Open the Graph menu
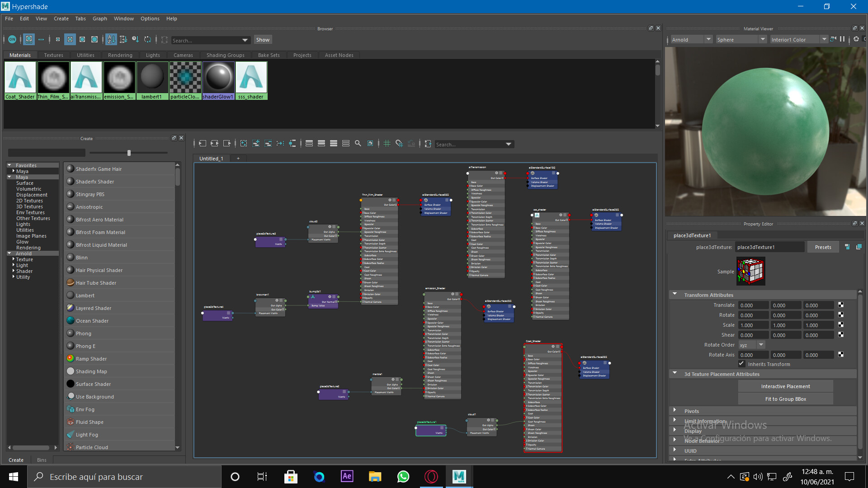The width and height of the screenshot is (868, 488). [x=99, y=19]
